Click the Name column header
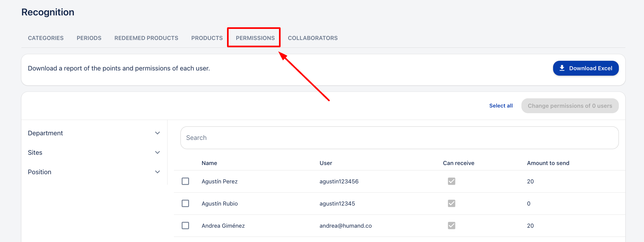Screen dimensions: 644x242 coord(209,163)
